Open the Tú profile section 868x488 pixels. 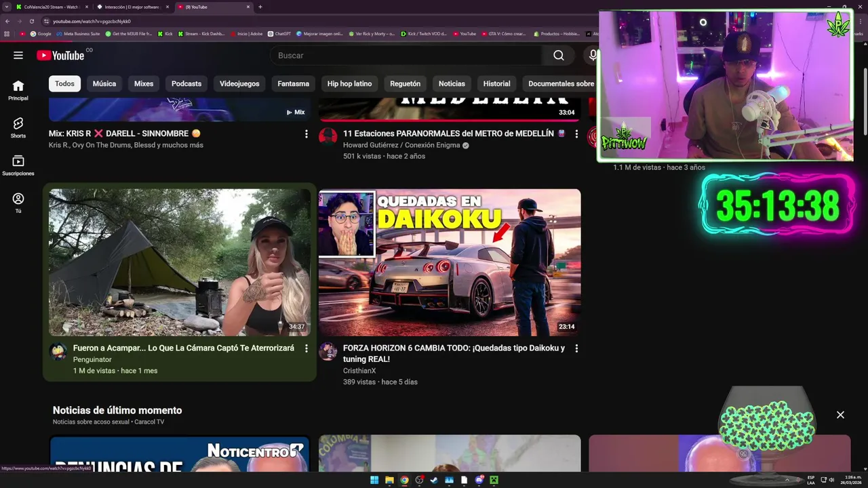tap(18, 203)
